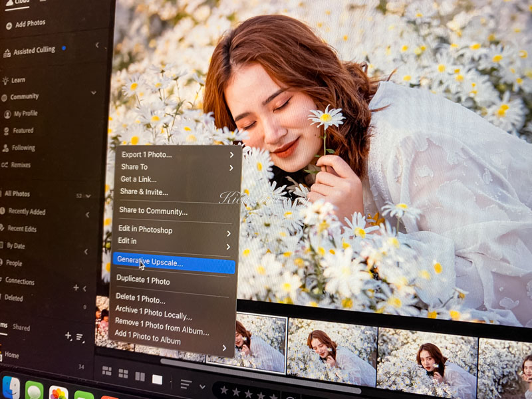Click the Connections plus icon
Screen dimensions: 532x399
click(x=76, y=288)
